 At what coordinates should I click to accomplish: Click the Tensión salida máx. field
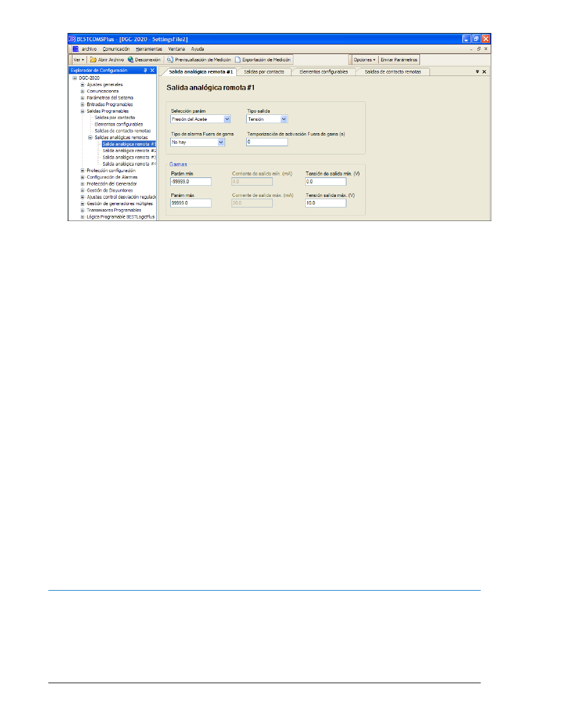[x=326, y=203]
